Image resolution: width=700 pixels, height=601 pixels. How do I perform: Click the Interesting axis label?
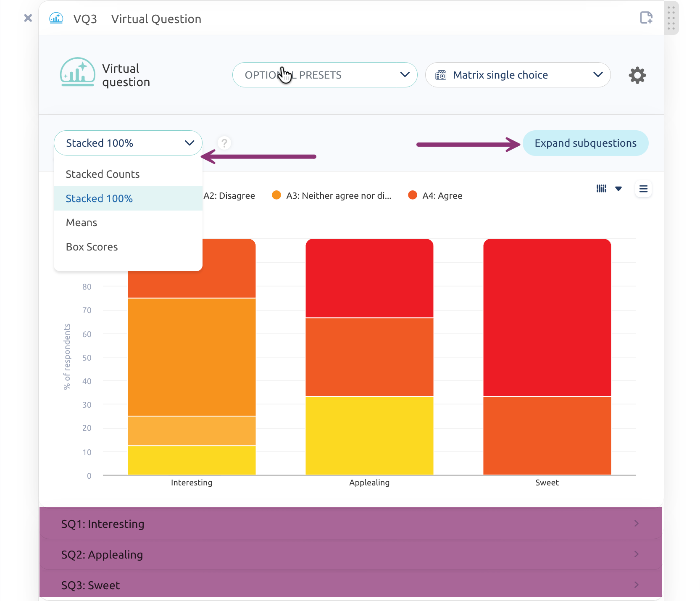pyautogui.click(x=192, y=482)
